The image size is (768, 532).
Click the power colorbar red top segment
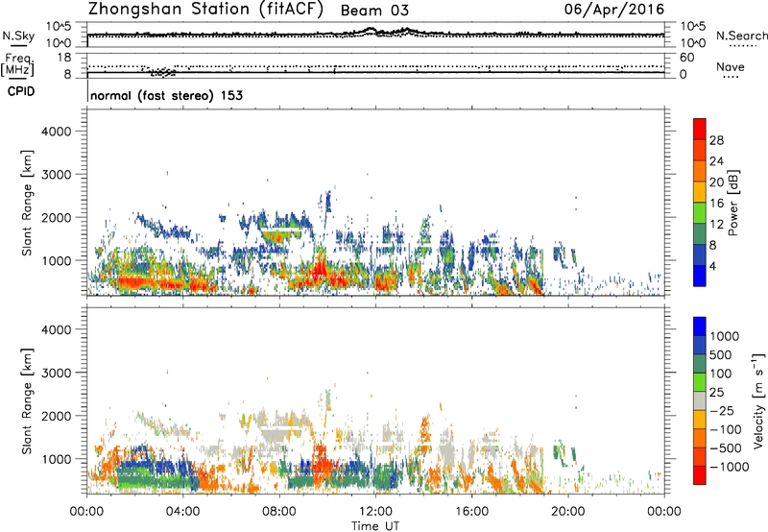tap(700, 129)
